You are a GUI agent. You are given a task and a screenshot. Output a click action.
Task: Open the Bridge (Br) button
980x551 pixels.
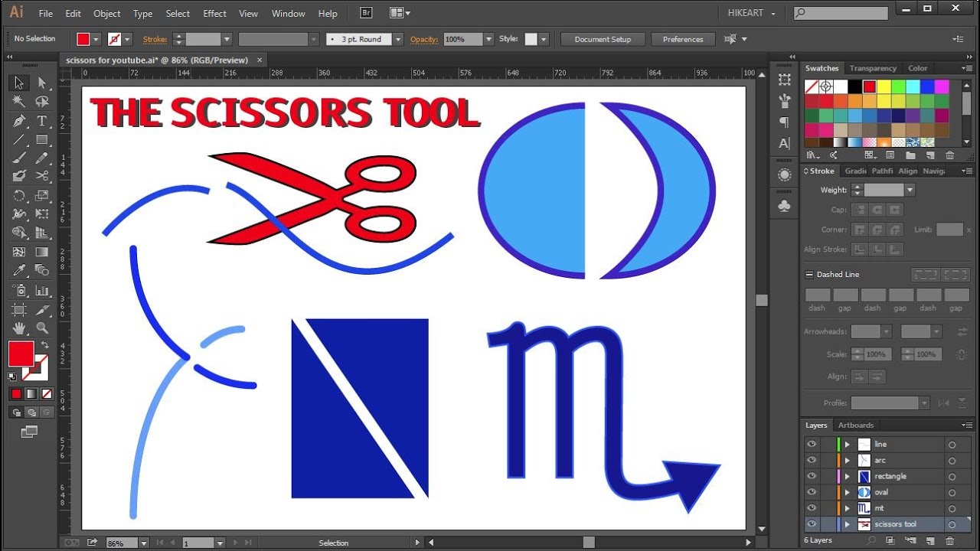point(366,13)
